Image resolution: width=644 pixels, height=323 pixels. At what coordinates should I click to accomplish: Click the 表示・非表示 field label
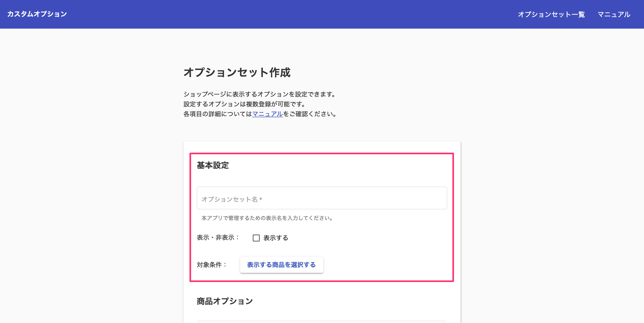218,238
